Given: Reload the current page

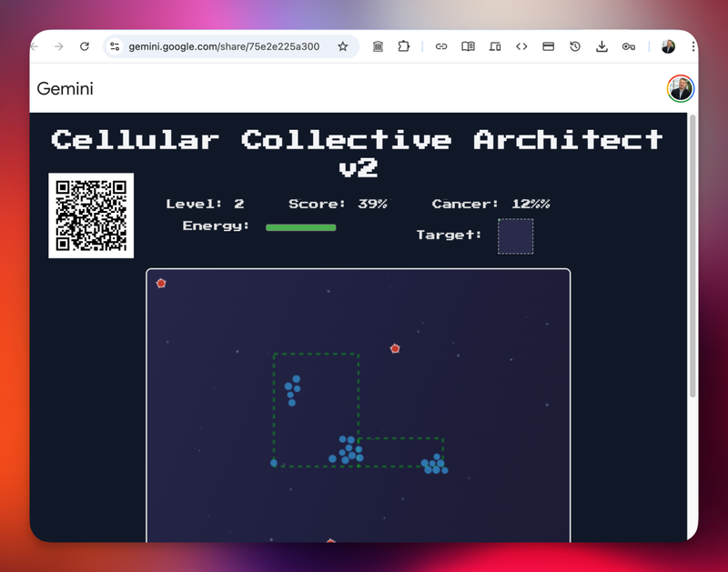Looking at the screenshot, I should (85, 46).
